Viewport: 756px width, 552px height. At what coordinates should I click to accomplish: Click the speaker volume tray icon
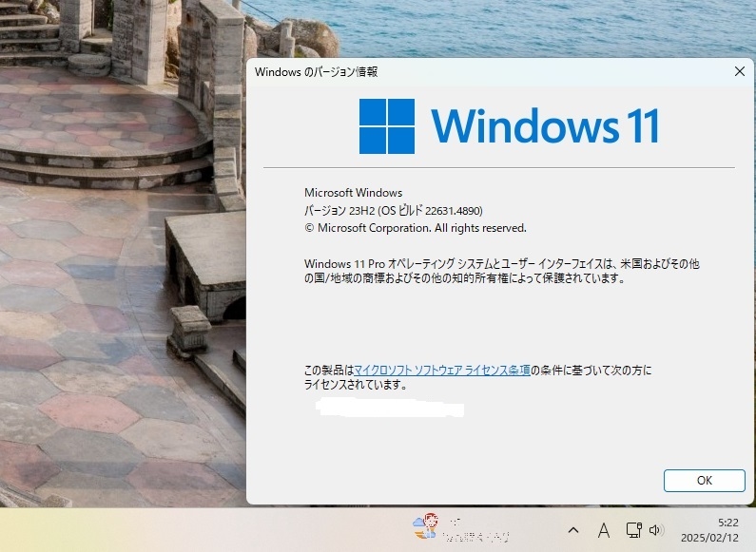coord(656,530)
